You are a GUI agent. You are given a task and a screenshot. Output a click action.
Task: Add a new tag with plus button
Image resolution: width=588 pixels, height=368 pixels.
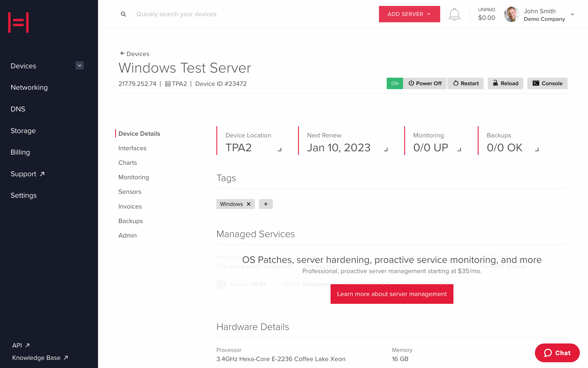(x=266, y=204)
